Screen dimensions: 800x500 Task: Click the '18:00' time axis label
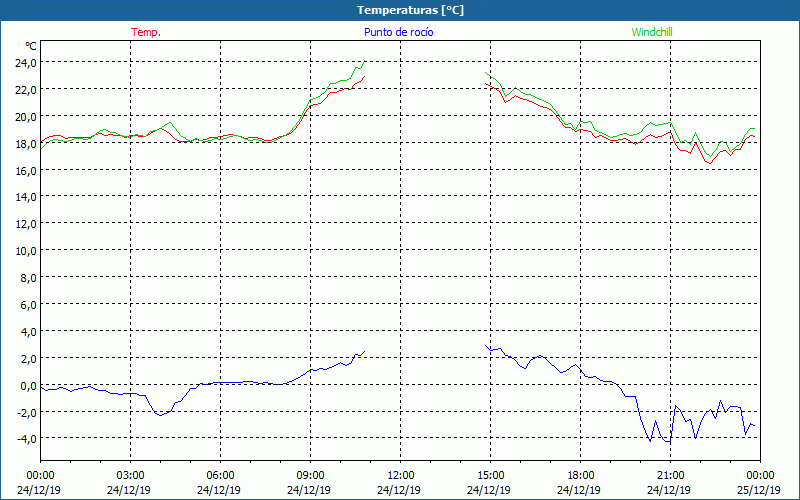580,476
